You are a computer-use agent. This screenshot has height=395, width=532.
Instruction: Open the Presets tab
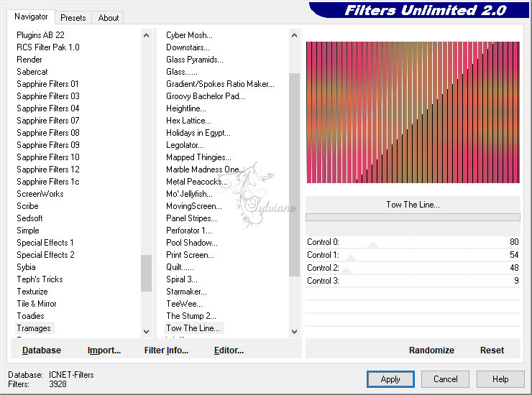coord(73,18)
